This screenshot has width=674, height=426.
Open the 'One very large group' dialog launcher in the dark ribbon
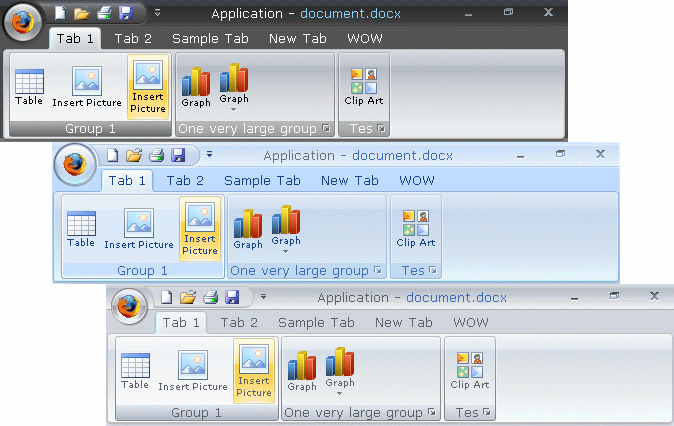point(326,129)
